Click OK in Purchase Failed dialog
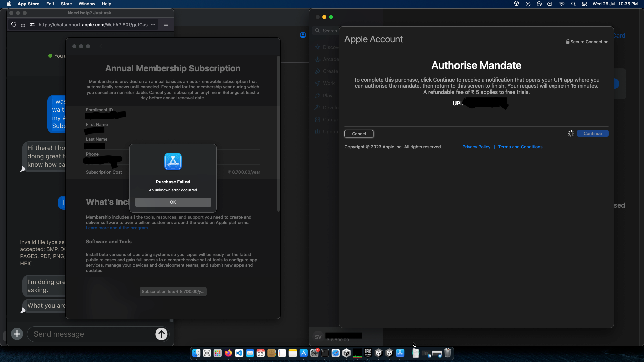Screen dimensions: 644x362 [x=173, y=202]
